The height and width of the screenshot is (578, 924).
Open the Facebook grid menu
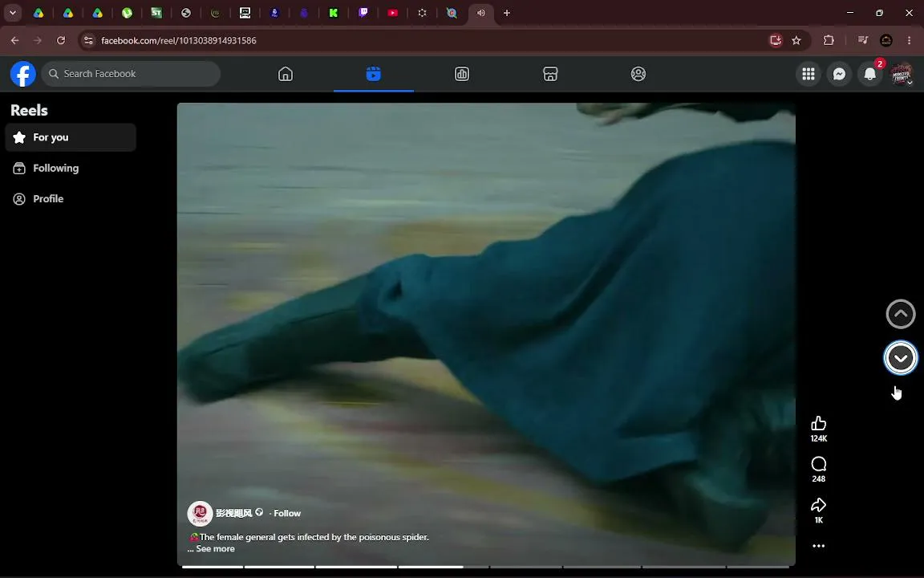point(808,74)
